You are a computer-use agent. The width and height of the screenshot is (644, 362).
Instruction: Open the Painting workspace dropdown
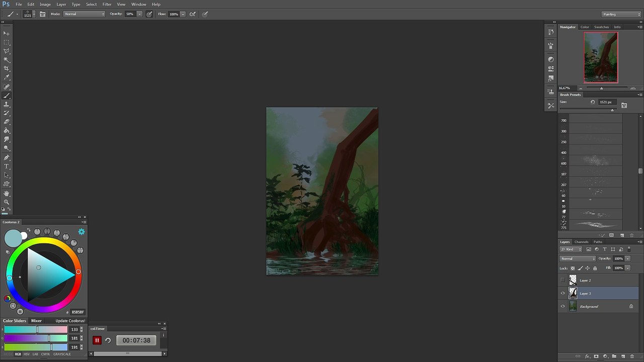622,14
